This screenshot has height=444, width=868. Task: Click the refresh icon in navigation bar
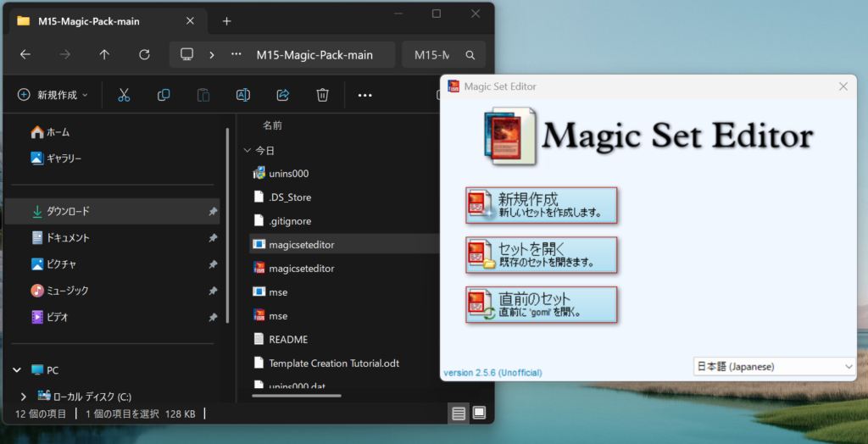[x=144, y=54]
